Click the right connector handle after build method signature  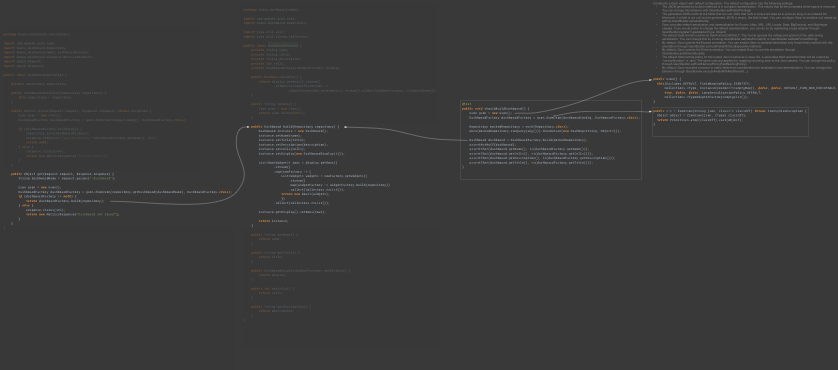[x=345, y=127]
